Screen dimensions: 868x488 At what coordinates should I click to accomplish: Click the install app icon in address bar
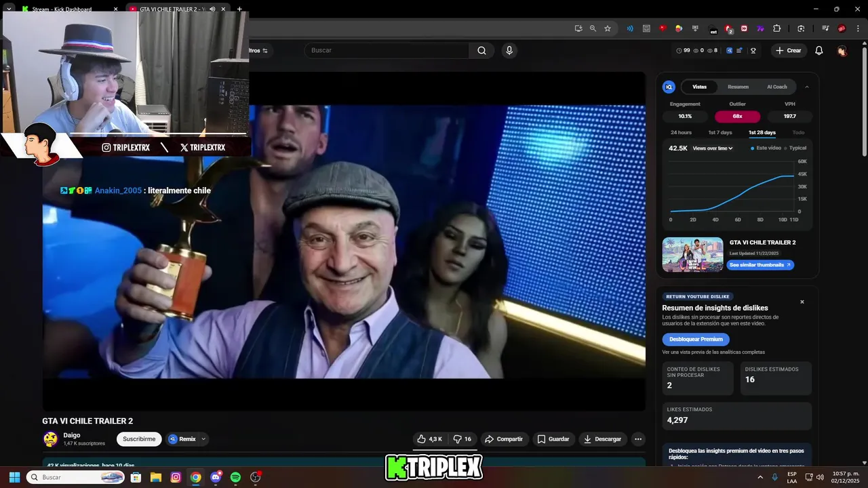578,28
